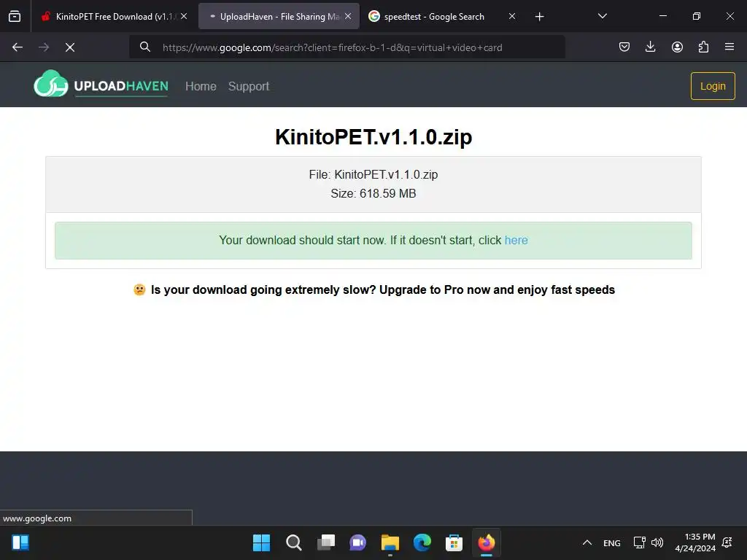747x560 pixels.
Task: Expand the list all tabs dropdown
Action: (602, 16)
